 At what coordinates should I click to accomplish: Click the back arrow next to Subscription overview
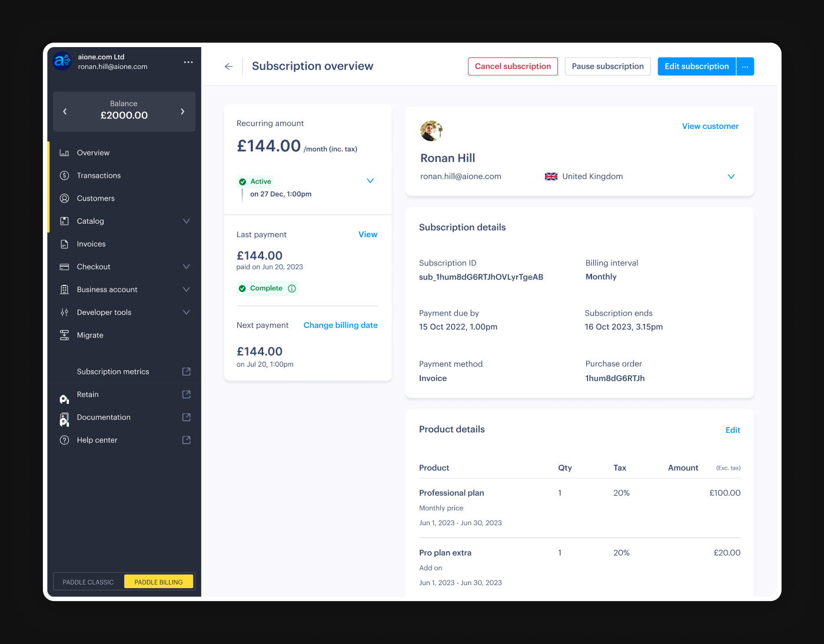pos(228,67)
